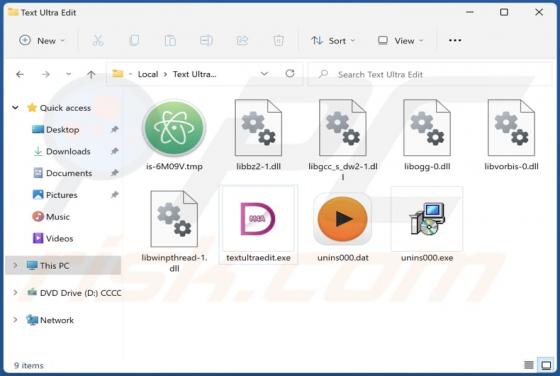Image resolution: width=560 pixels, height=376 pixels.
Task: Select the libogg-0.dll file icon
Action: click(x=427, y=128)
